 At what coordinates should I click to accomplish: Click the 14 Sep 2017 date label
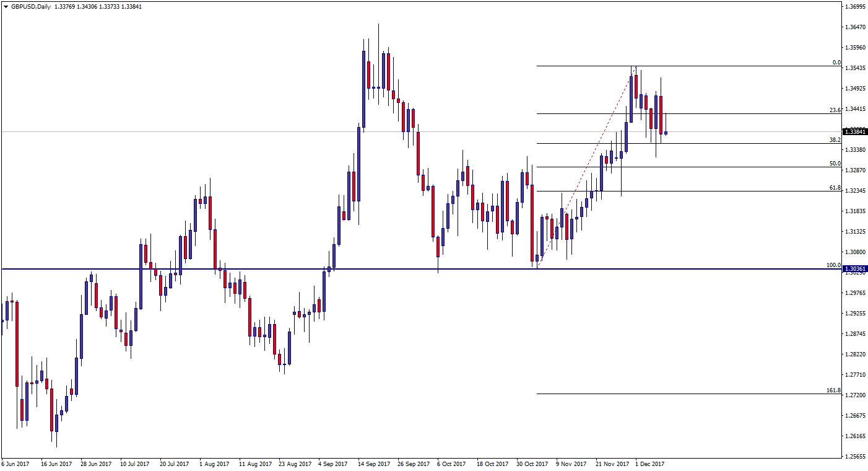[373, 464]
